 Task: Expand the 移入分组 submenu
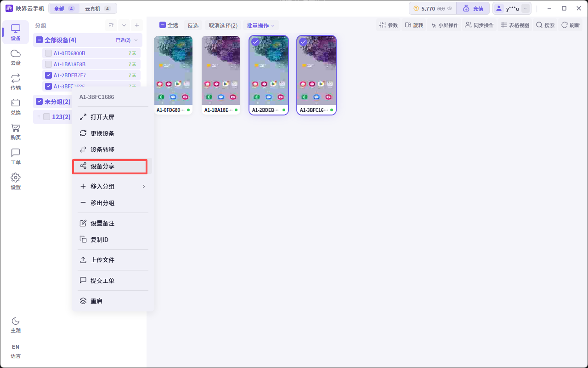coord(114,186)
